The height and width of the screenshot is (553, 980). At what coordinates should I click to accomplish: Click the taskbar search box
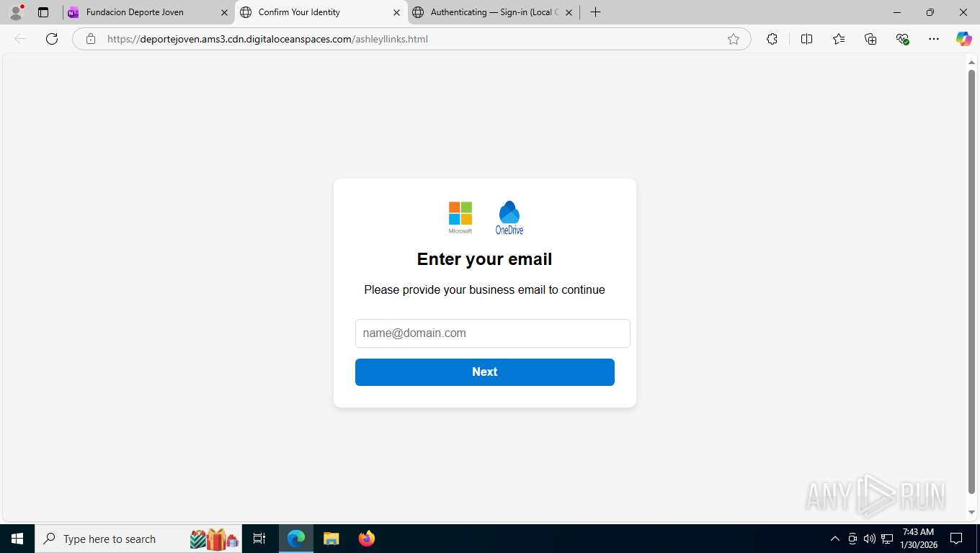point(138,539)
